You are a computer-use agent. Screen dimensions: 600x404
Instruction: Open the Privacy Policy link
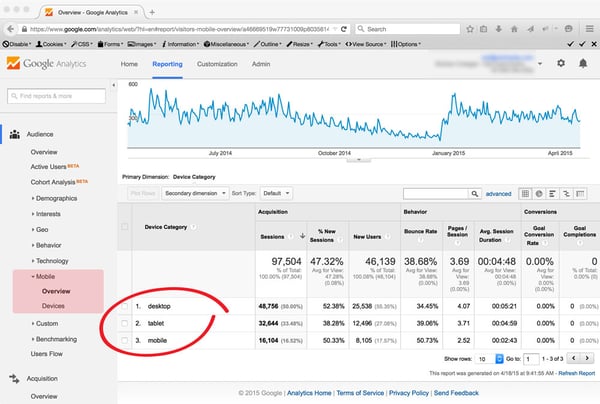pyautogui.click(x=409, y=393)
